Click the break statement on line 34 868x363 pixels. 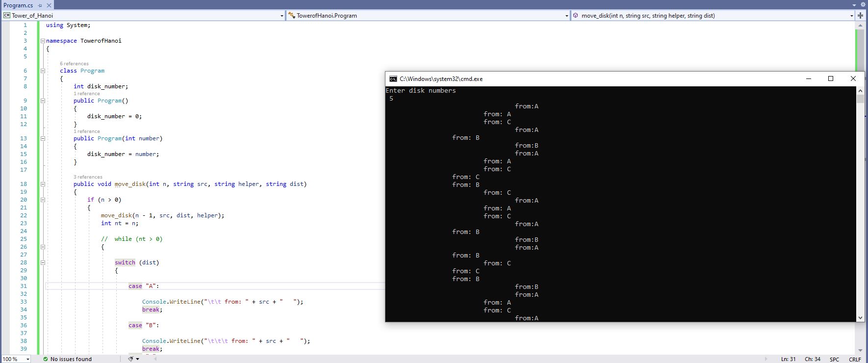click(x=152, y=310)
